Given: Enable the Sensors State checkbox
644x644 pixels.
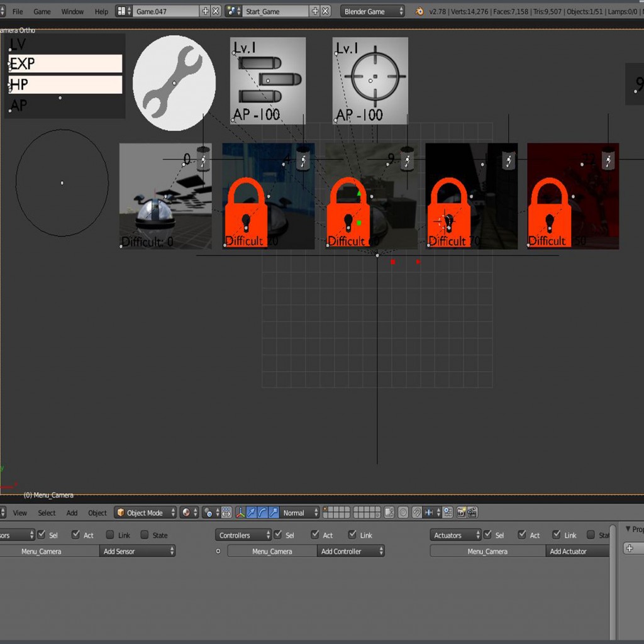Looking at the screenshot, I should pyautogui.click(x=145, y=535).
